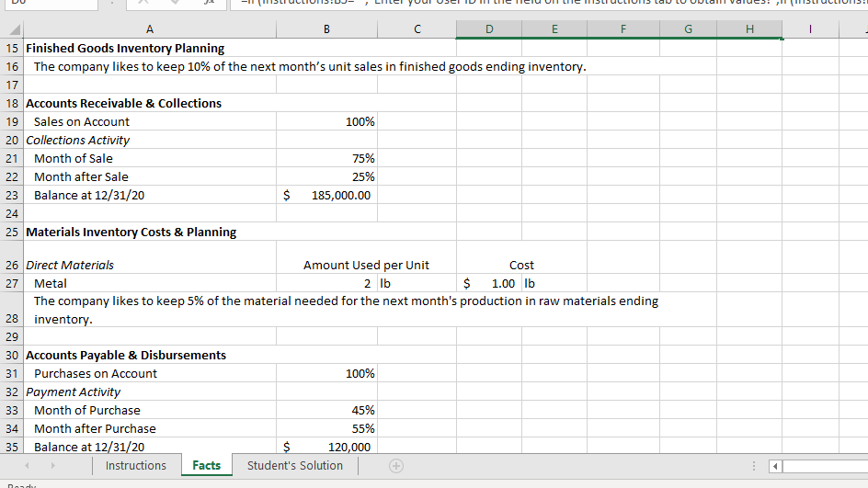
Task: Select the Facts sheet tab
Action: click(x=207, y=465)
